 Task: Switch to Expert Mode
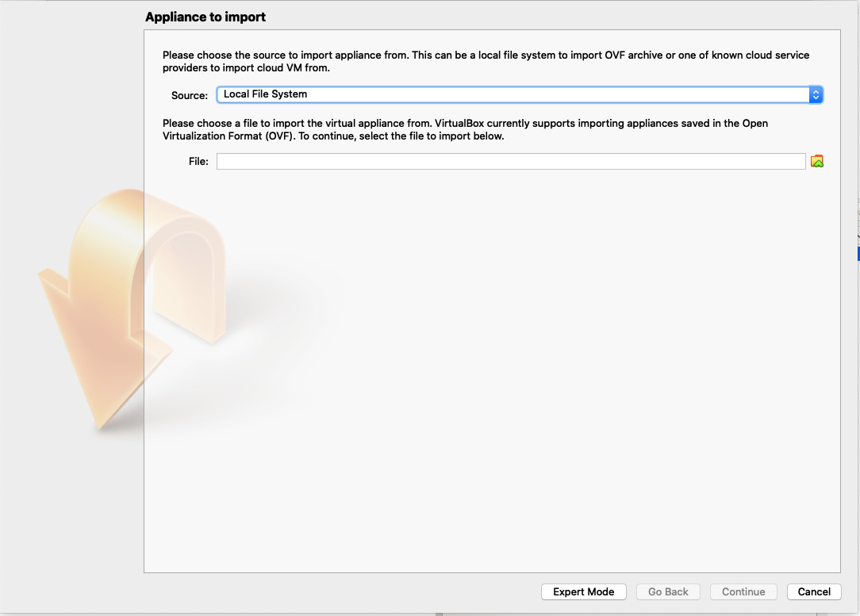click(x=584, y=591)
